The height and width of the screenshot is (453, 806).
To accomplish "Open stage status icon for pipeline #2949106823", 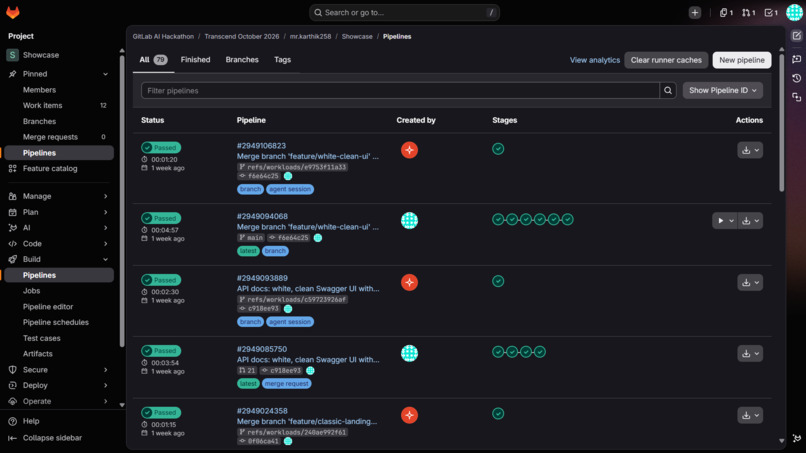I will (x=498, y=149).
